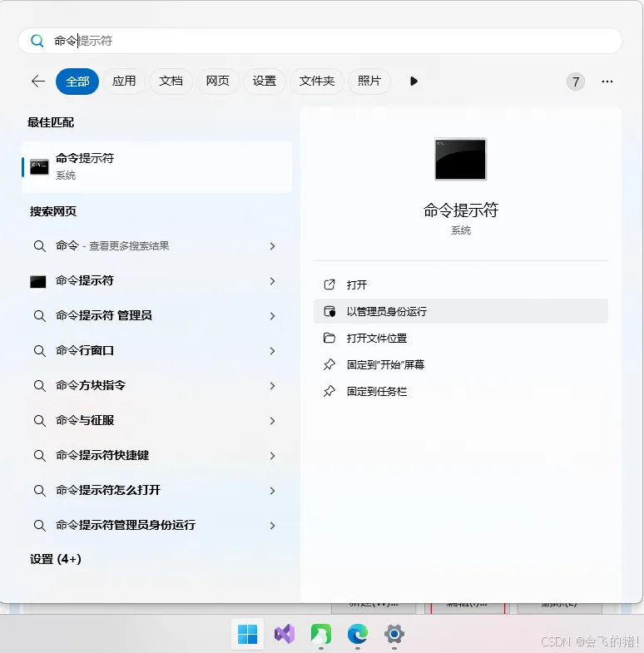Click large Command Prompt thumbnail in details pane
This screenshot has width=644, height=653.
click(460, 159)
